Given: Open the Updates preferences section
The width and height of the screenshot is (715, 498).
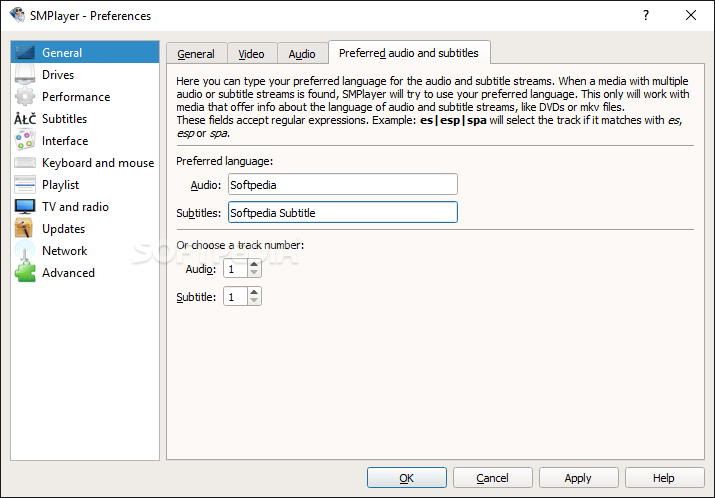Looking at the screenshot, I should point(85,228).
